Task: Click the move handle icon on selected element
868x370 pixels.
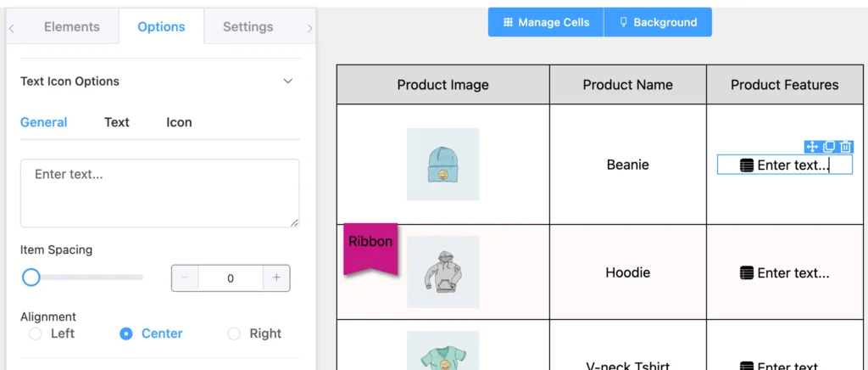Action: pyautogui.click(x=811, y=147)
